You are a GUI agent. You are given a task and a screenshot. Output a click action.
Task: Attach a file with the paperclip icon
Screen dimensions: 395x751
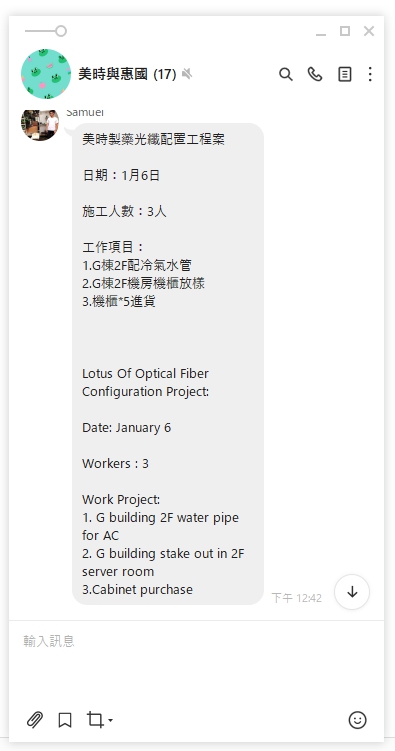pos(34,720)
